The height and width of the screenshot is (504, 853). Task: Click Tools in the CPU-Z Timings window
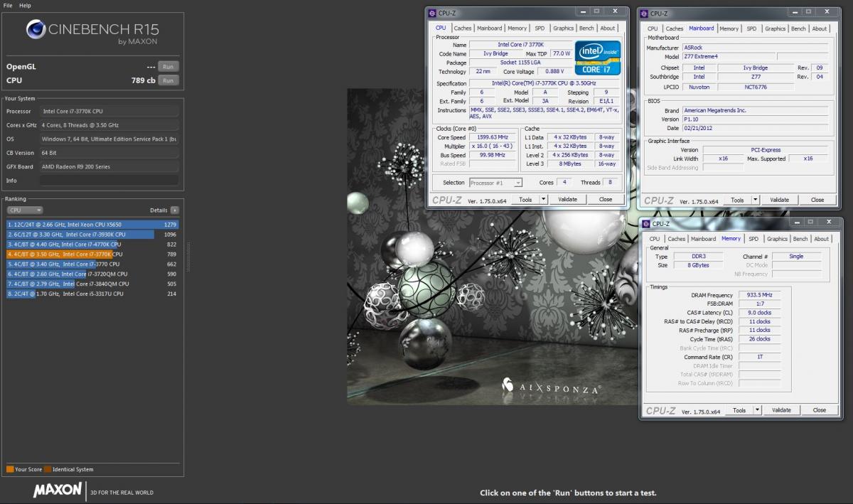(740, 410)
